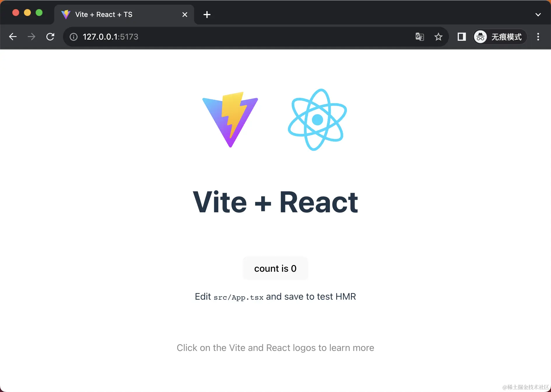Click the Vite favicon in the tab
This screenshot has height=392, width=551.
pos(66,15)
